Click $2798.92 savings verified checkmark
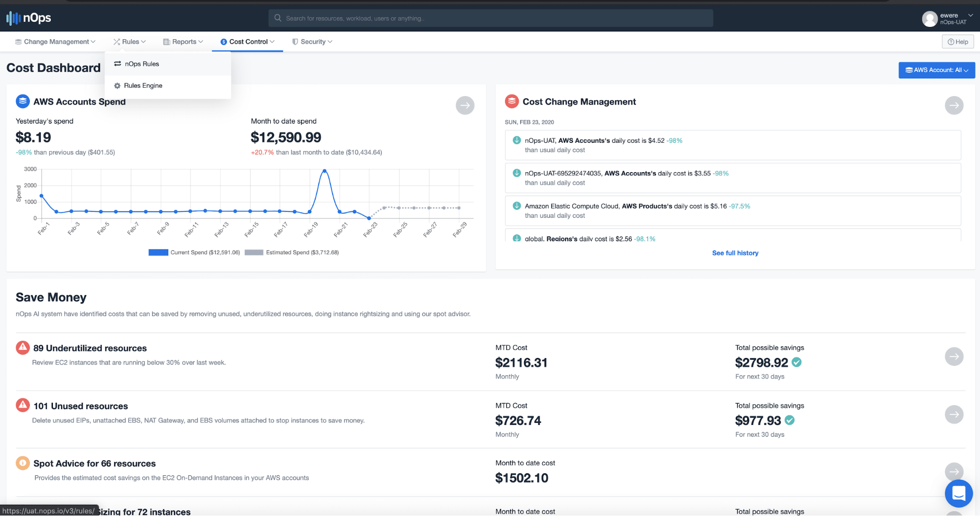The height and width of the screenshot is (516, 980). 797,362
